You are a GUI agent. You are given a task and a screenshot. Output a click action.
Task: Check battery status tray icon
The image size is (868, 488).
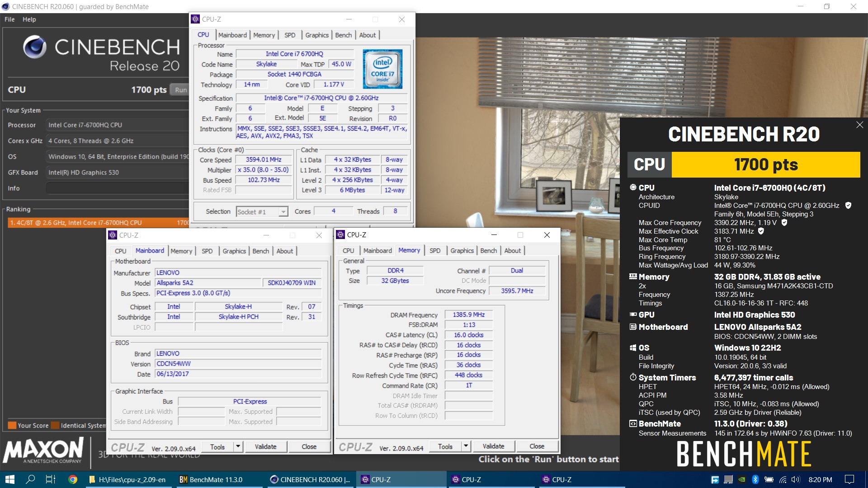pyautogui.click(x=769, y=479)
